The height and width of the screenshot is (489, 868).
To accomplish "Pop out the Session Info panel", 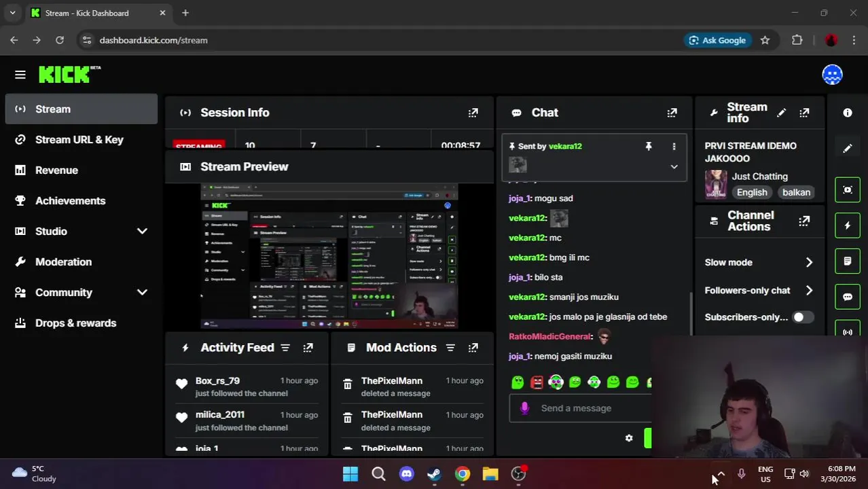I will tap(473, 113).
